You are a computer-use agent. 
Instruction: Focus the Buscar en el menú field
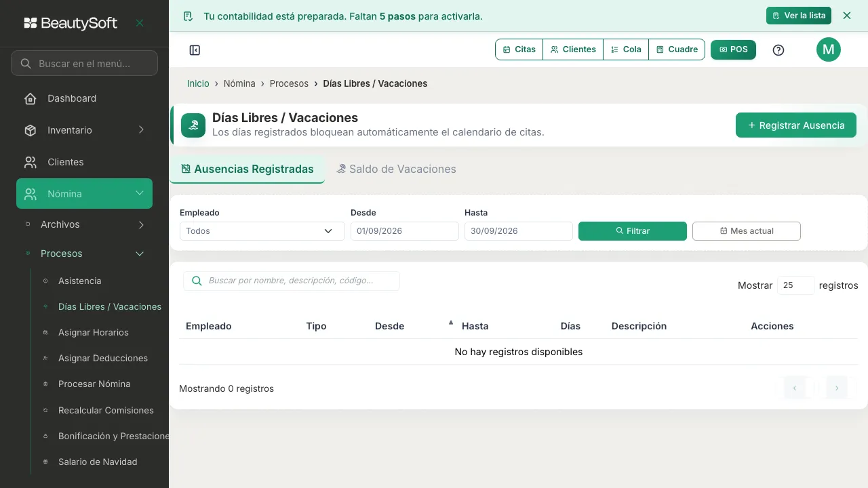pos(84,64)
